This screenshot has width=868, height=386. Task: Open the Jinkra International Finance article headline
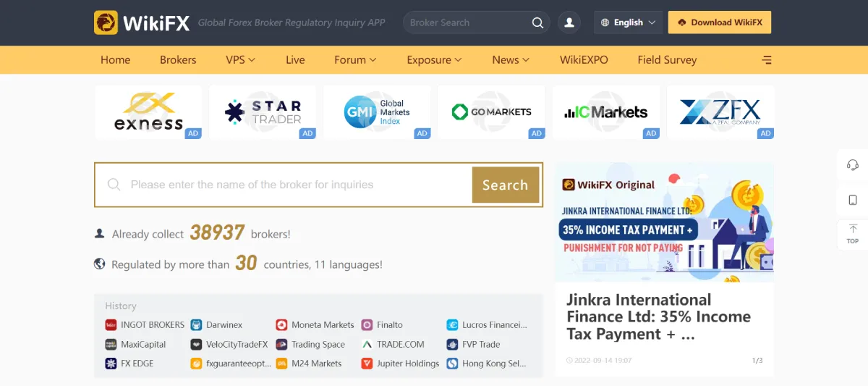click(x=659, y=316)
